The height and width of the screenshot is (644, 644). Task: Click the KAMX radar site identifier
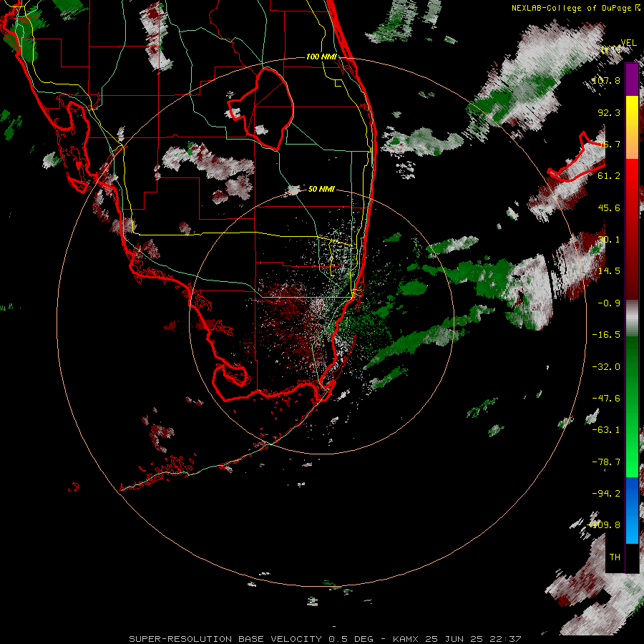coord(406,639)
